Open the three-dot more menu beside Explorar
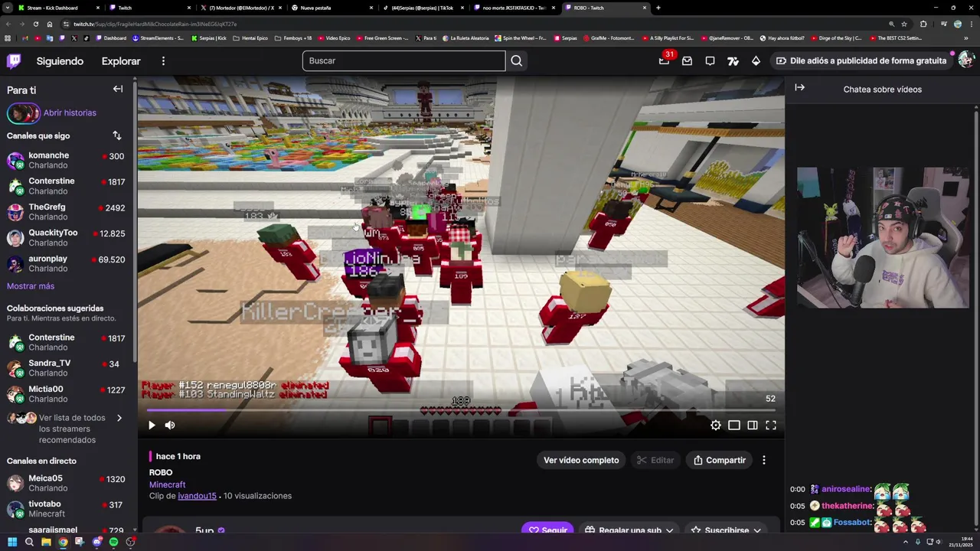Viewport: 980px width, 551px height. click(163, 61)
